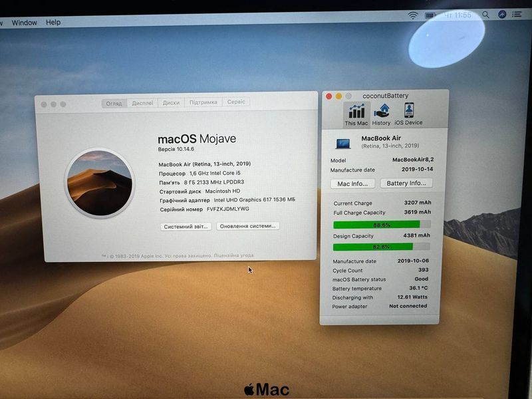
Task: Close the coconutBattery window
Action: (329, 96)
